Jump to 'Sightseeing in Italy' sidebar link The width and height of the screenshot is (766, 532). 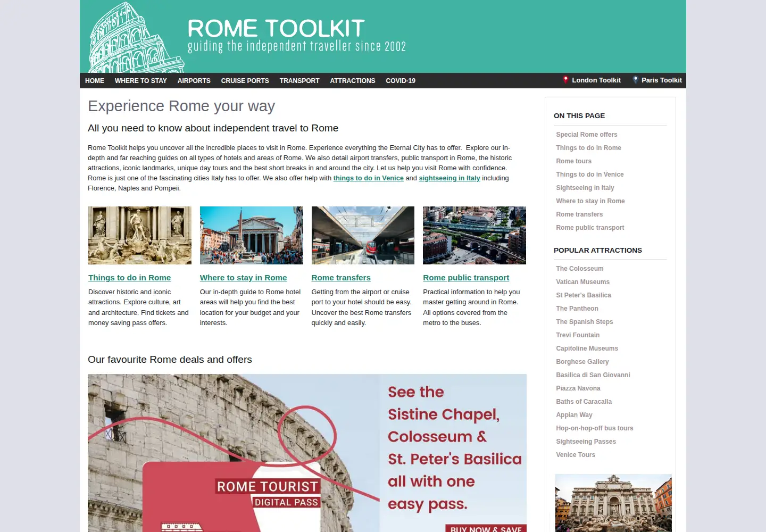click(585, 188)
